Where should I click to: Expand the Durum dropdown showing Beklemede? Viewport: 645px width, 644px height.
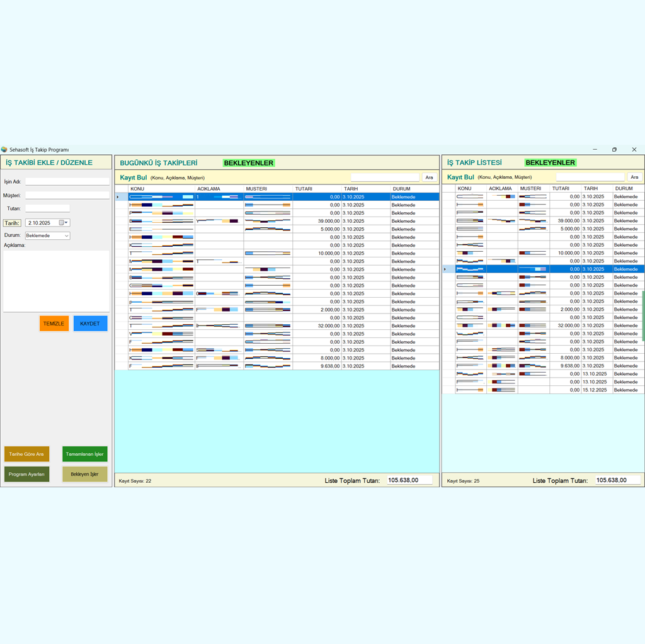pyautogui.click(x=66, y=235)
